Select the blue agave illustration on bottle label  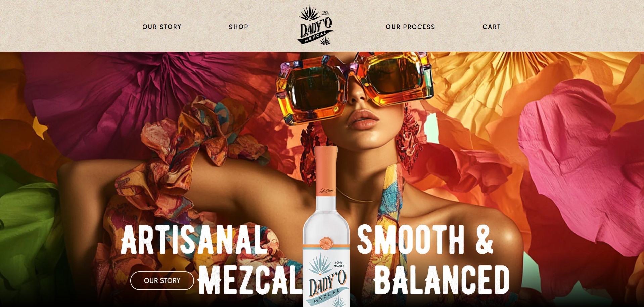320,264
